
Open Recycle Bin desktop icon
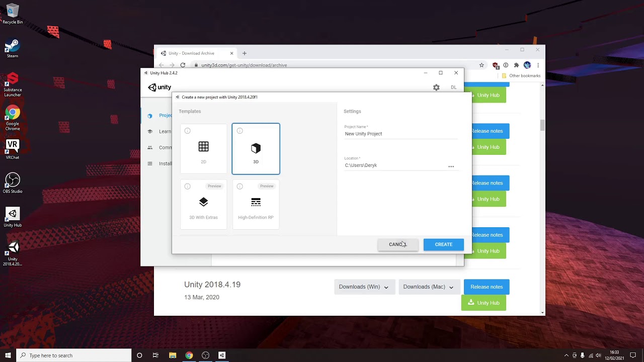click(x=13, y=14)
